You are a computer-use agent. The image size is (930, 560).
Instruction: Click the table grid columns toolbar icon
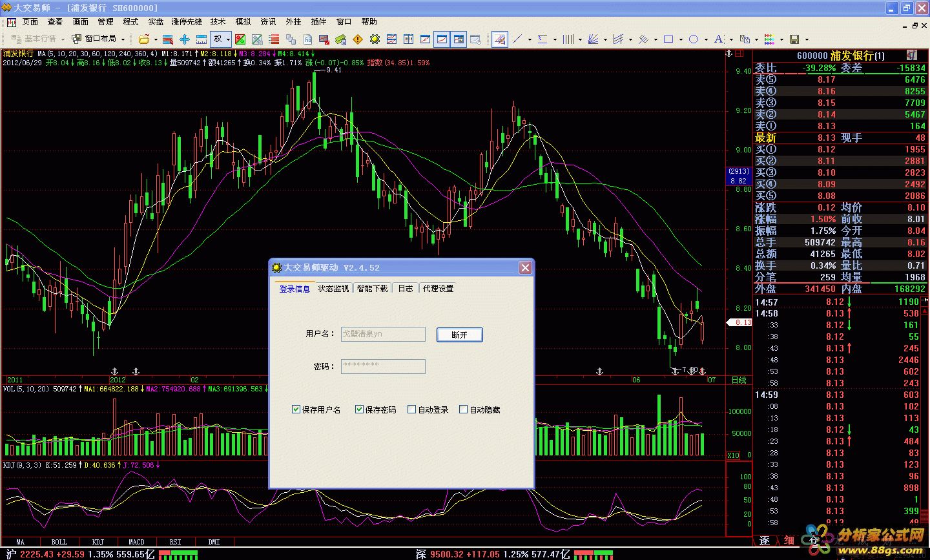pyautogui.click(x=408, y=39)
